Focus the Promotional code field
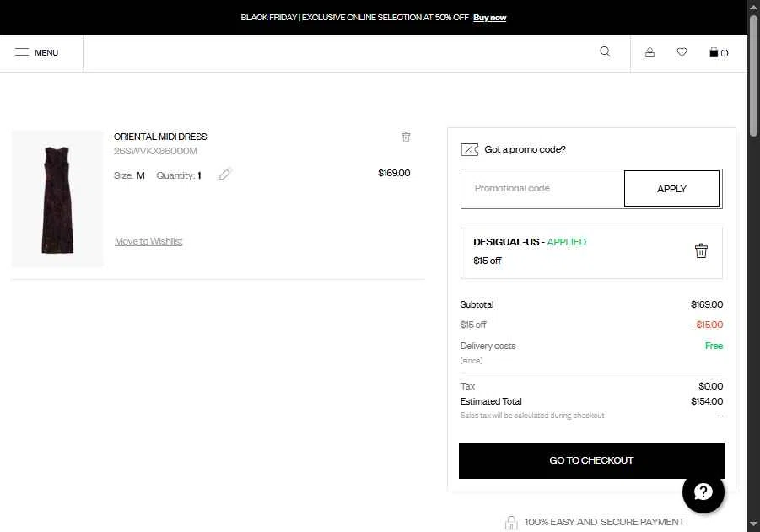 [x=542, y=189]
